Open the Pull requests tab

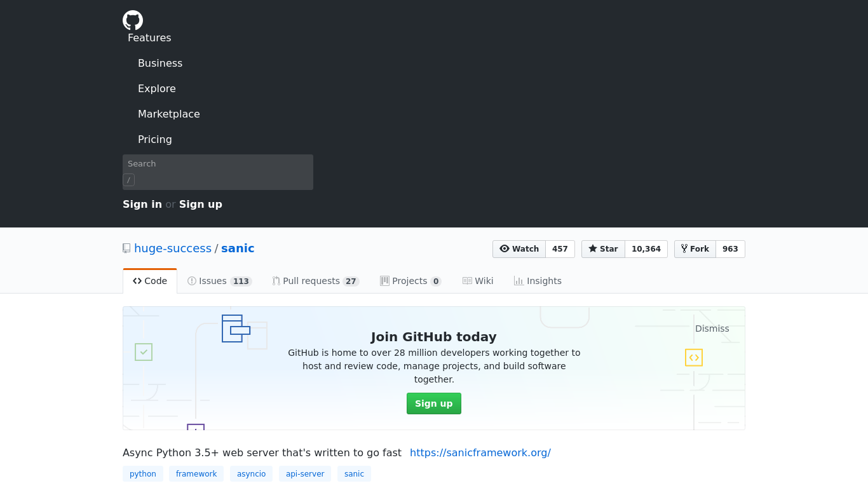311,280
